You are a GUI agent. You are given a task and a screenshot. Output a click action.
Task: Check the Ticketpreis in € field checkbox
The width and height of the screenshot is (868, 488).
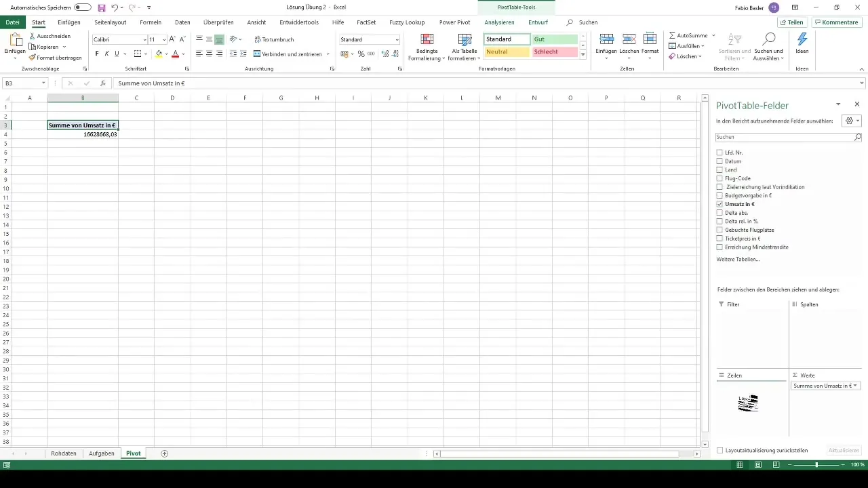(719, 239)
